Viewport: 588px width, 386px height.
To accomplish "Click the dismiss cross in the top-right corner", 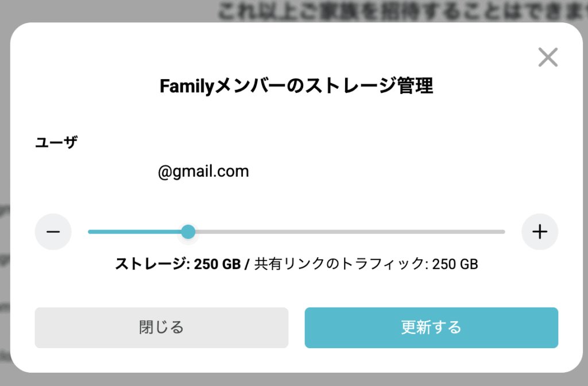I will [548, 57].
